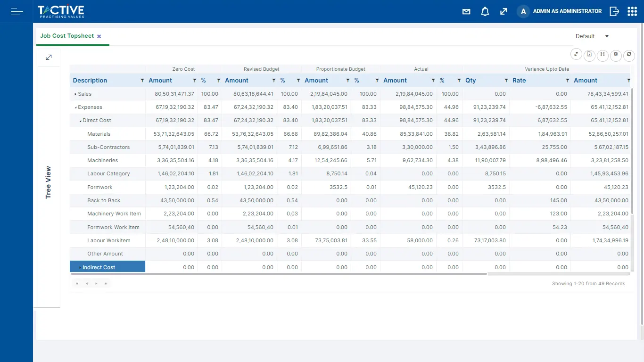Viewport: 644px width, 362px height.
Task: Export the grid to Excel
Action: point(589,55)
